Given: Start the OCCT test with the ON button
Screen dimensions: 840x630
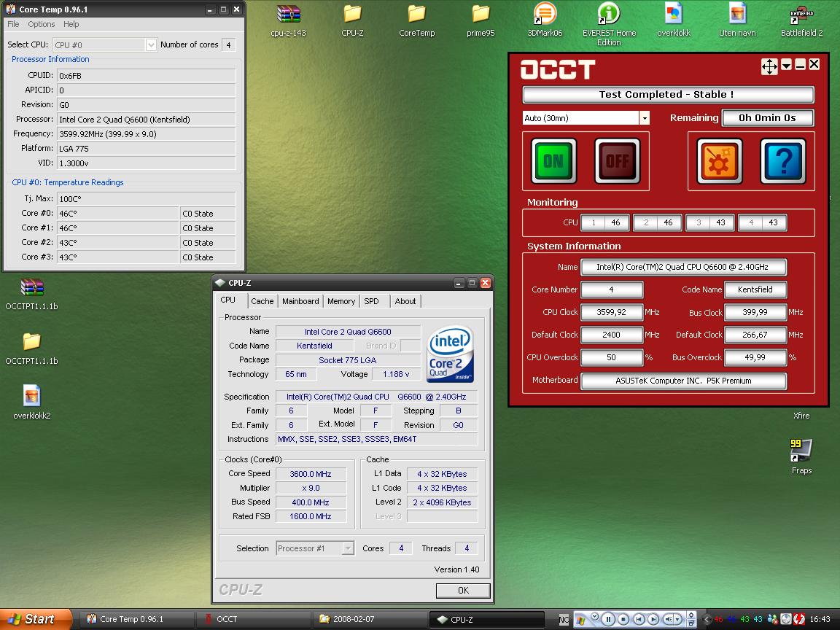Looking at the screenshot, I should [x=554, y=161].
